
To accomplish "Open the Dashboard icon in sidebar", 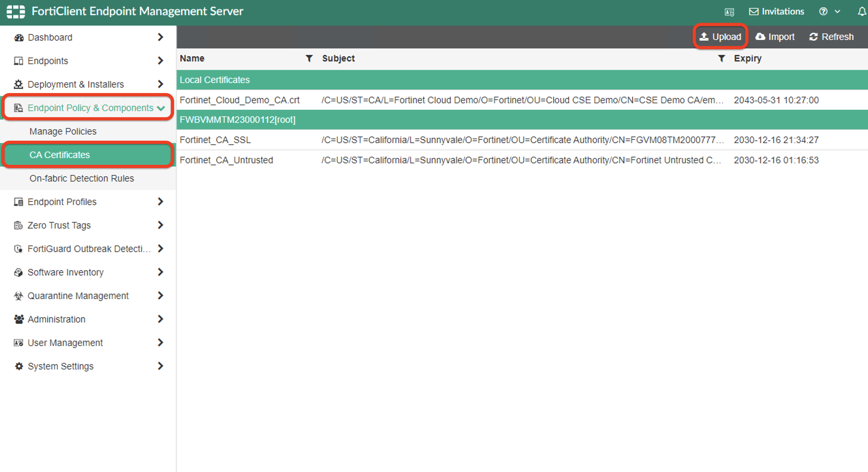I will 19,38.
